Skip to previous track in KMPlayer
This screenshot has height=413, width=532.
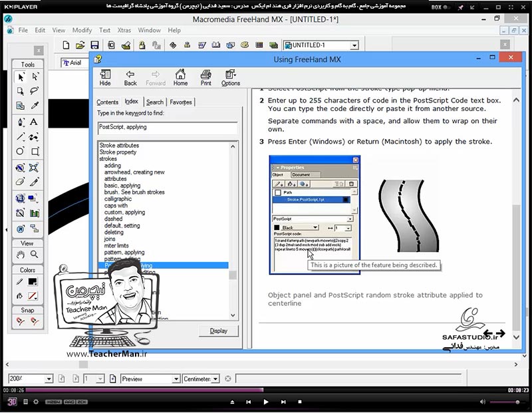click(248, 402)
